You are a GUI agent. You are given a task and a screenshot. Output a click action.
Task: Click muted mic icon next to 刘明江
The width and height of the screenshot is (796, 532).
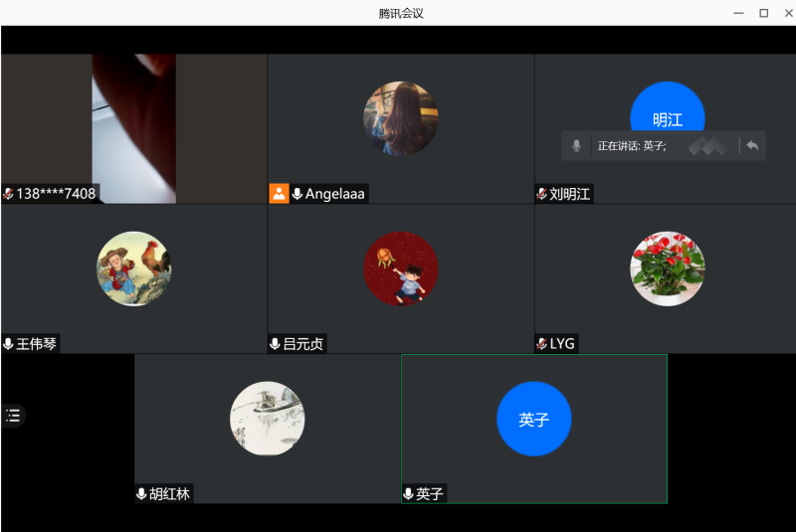point(541,193)
